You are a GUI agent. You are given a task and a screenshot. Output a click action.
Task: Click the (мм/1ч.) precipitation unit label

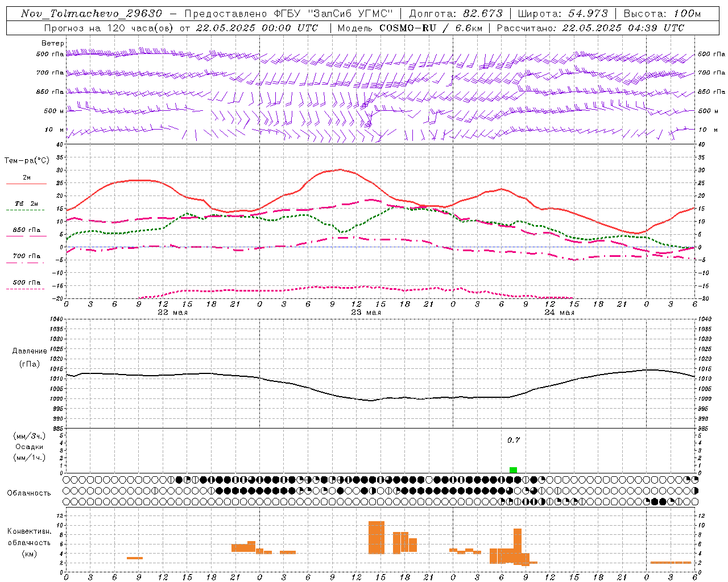30,458
